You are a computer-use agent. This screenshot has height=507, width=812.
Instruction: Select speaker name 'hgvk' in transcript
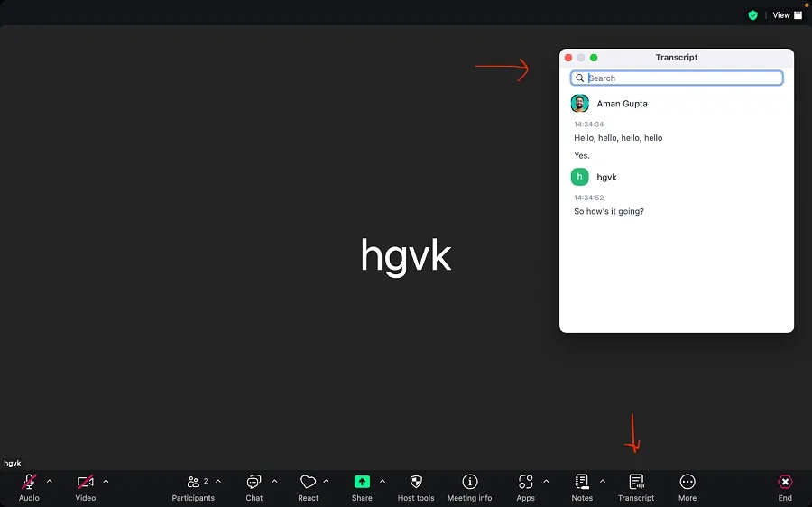tap(606, 177)
